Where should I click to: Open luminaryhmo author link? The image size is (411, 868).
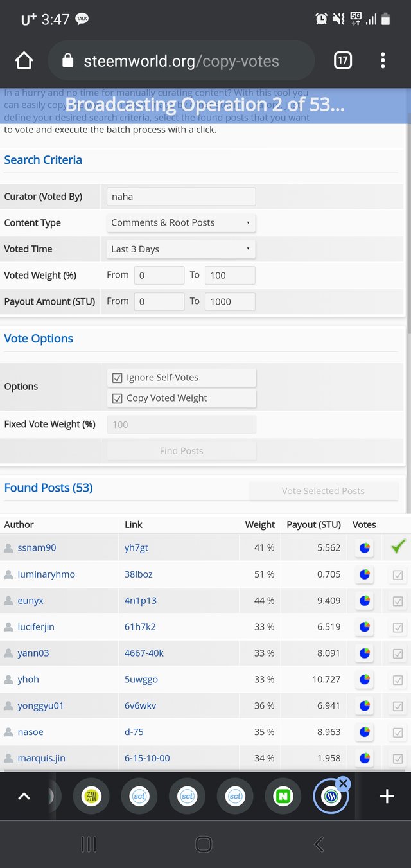pyautogui.click(x=46, y=574)
